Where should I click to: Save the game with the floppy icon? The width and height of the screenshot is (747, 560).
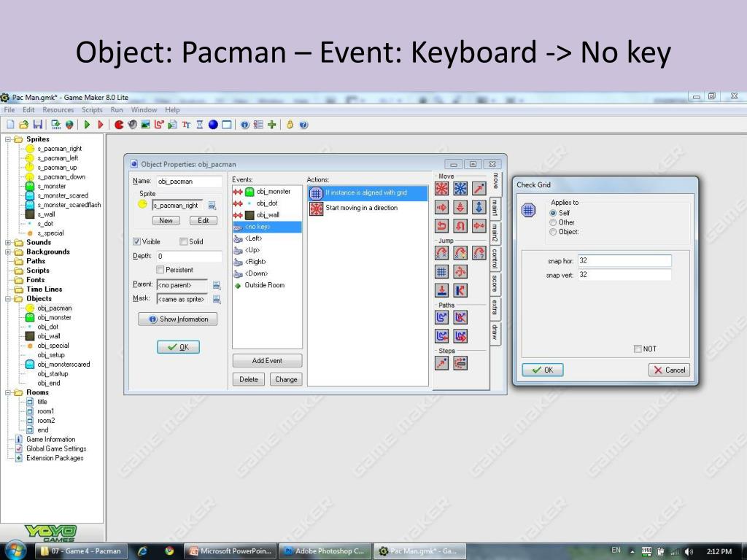click(x=38, y=125)
